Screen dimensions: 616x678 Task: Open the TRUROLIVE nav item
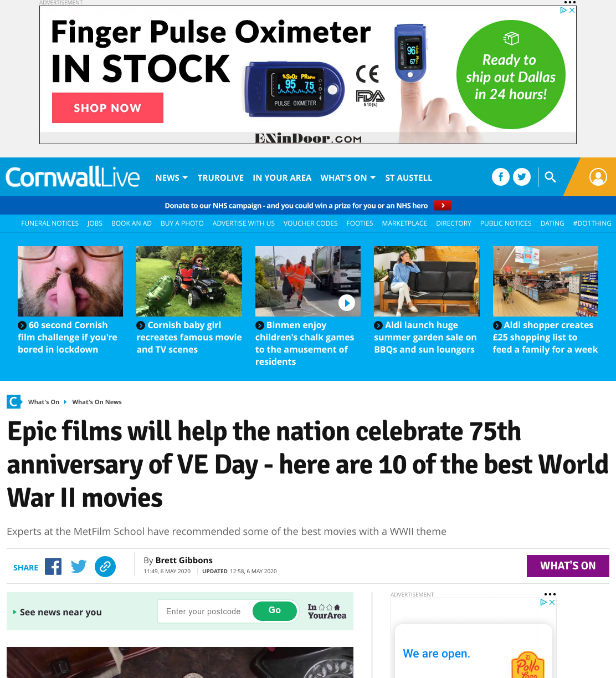tap(220, 178)
